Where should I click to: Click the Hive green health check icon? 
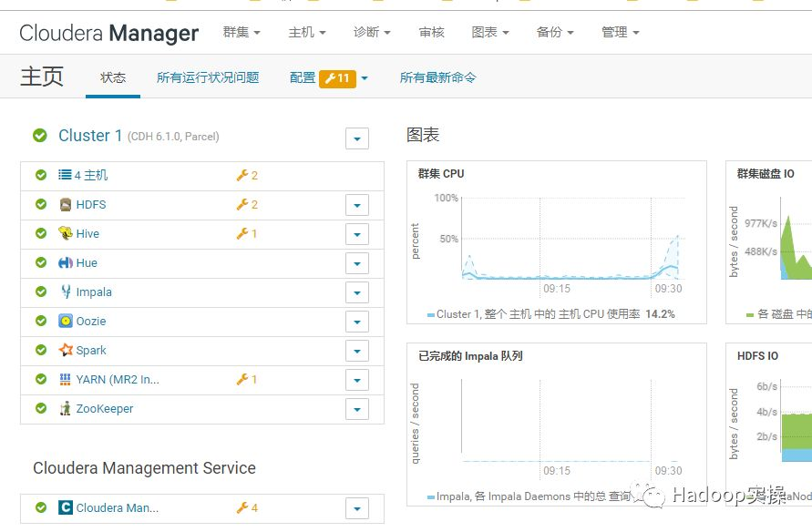41,233
